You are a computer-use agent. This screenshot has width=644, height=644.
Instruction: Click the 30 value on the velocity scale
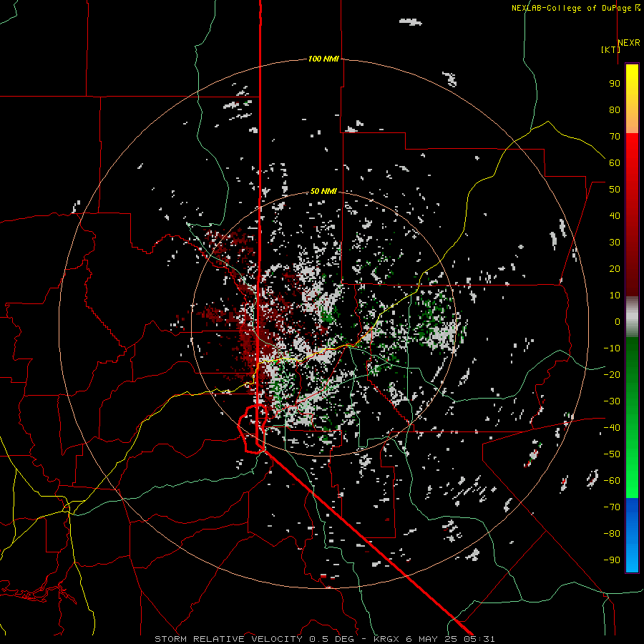[615, 243]
